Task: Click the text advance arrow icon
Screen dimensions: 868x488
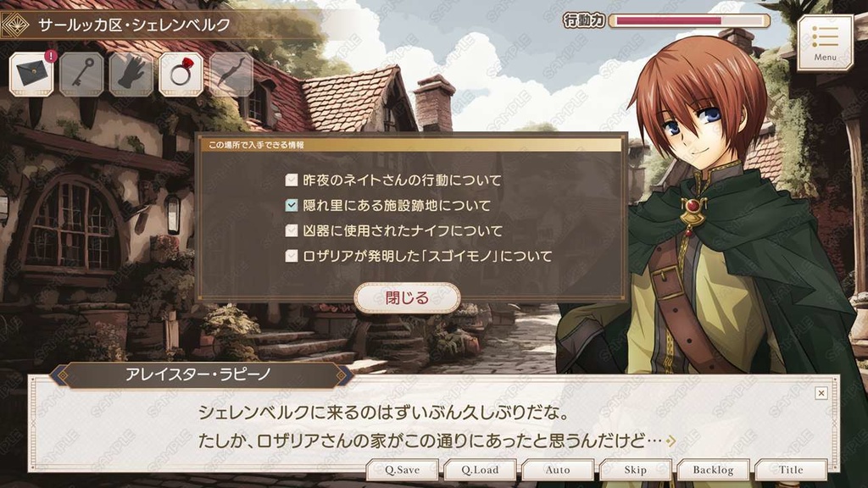Action: coord(671,441)
